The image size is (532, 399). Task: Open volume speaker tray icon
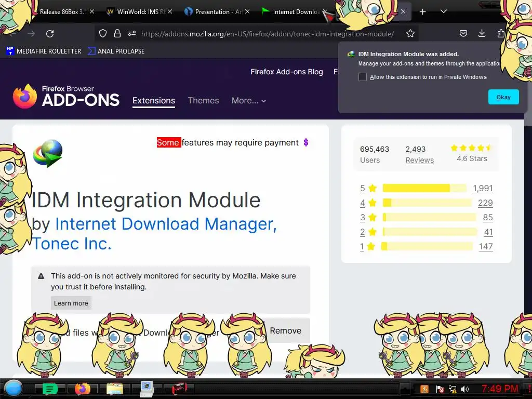tap(465, 389)
